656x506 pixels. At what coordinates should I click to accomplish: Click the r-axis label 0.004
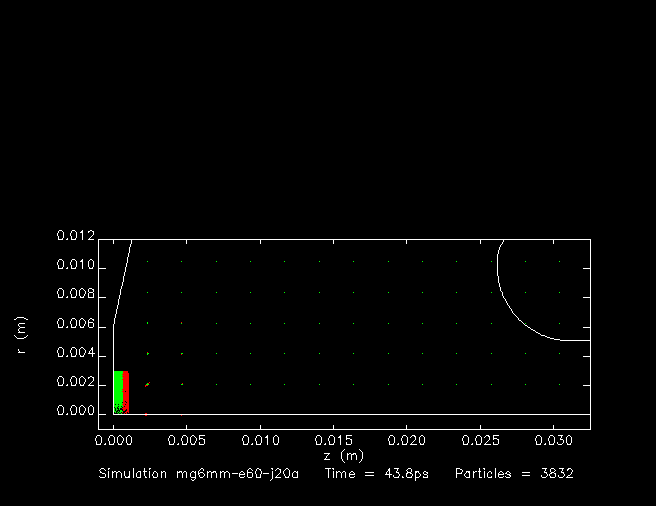(76, 353)
